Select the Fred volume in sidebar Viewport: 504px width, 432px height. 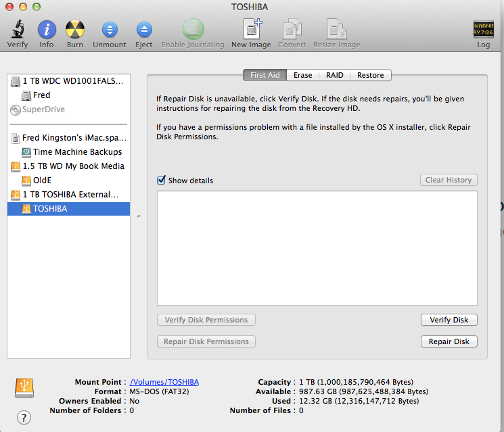[x=41, y=95]
